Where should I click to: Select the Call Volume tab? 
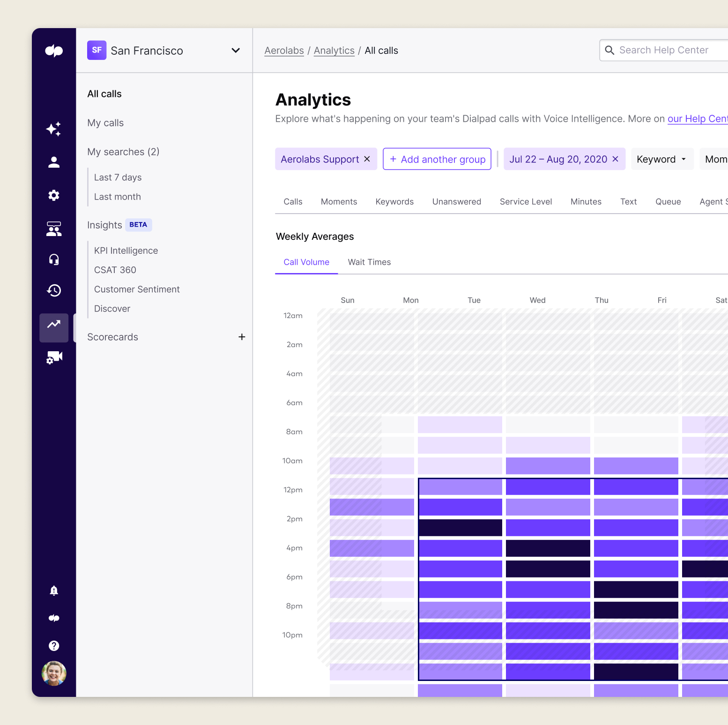click(x=306, y=262)
